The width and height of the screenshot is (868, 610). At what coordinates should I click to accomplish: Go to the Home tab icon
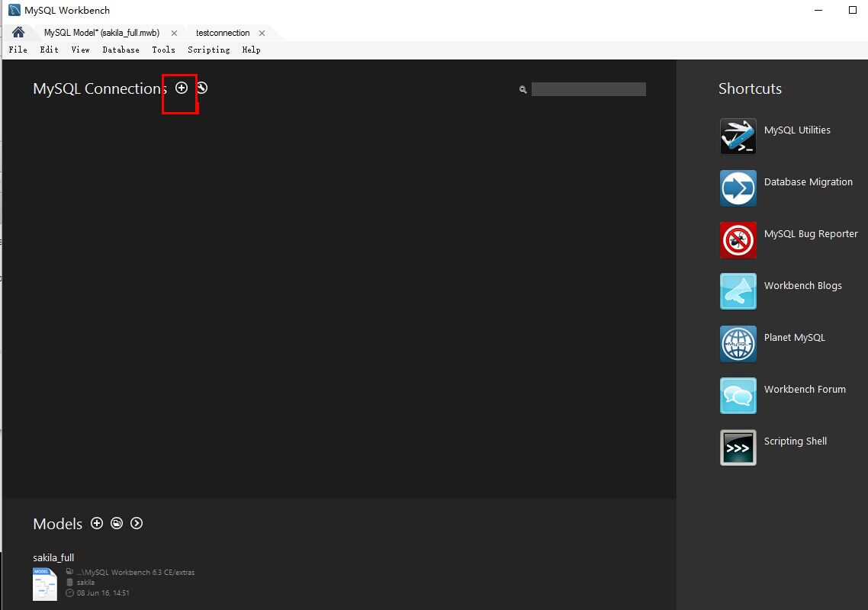click(x=18, y=33)
